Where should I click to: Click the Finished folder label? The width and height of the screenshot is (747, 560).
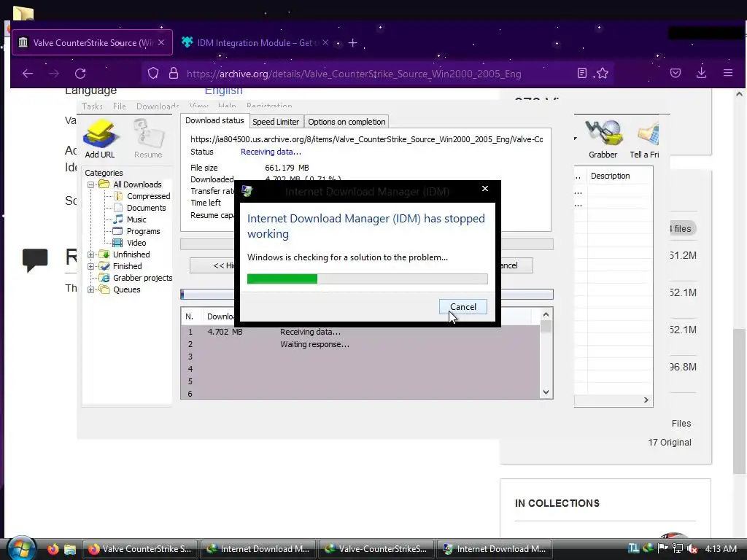[x=127, y=266]
